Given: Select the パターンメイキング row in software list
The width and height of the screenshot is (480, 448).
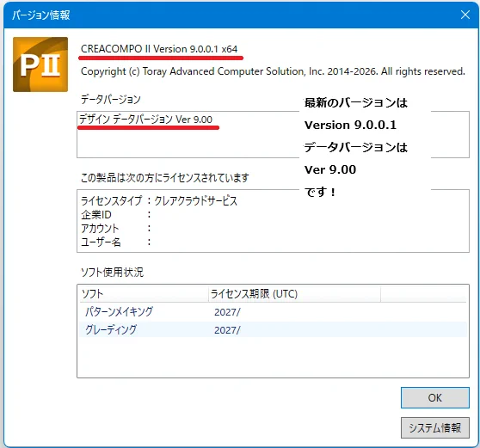Looking at the screenshot, I should click(x=273, y=312).
